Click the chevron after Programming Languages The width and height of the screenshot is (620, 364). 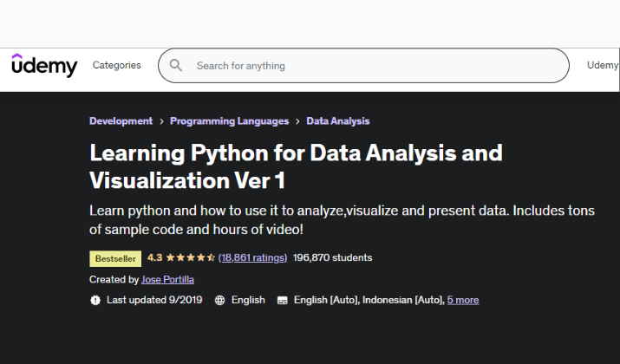point(297,121)
